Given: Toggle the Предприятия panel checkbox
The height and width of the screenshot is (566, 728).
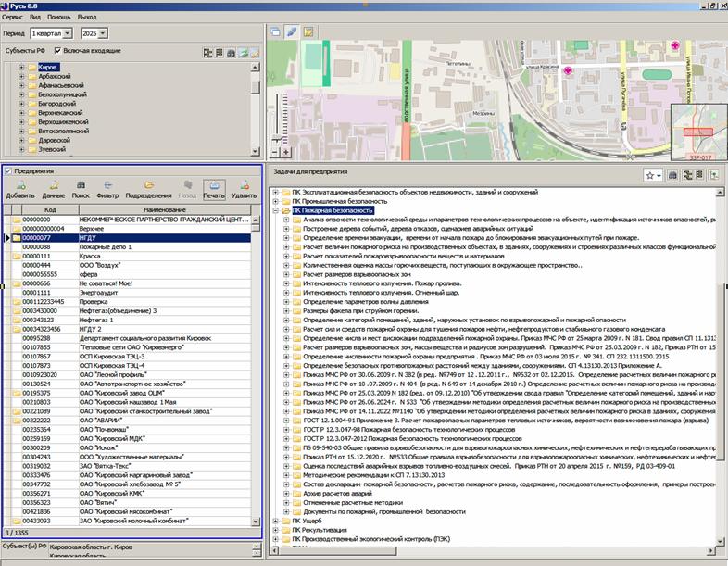Looking at the screenshot, I should point(7,171).
